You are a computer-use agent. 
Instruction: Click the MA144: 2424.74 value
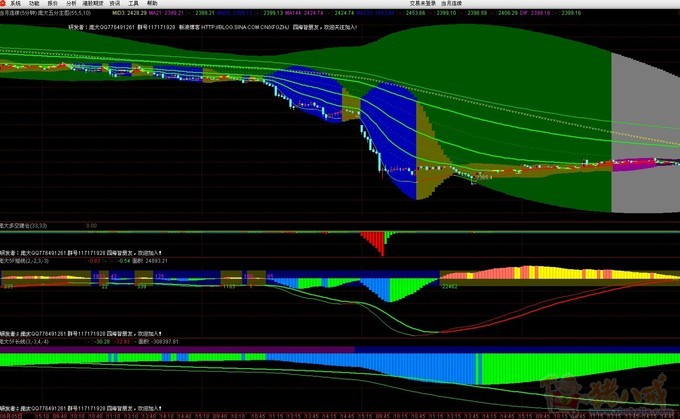pos(304,13)
